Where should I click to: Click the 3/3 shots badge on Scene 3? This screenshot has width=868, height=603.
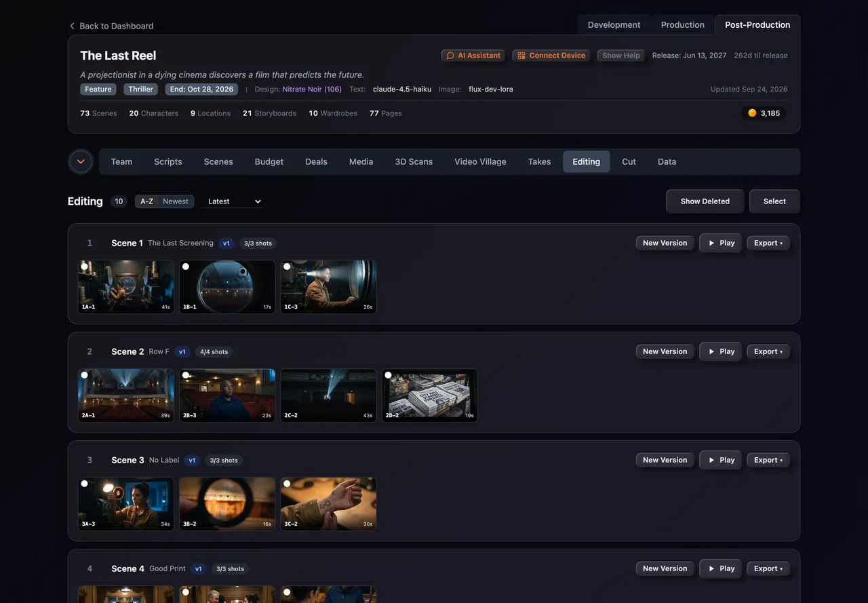224,460
